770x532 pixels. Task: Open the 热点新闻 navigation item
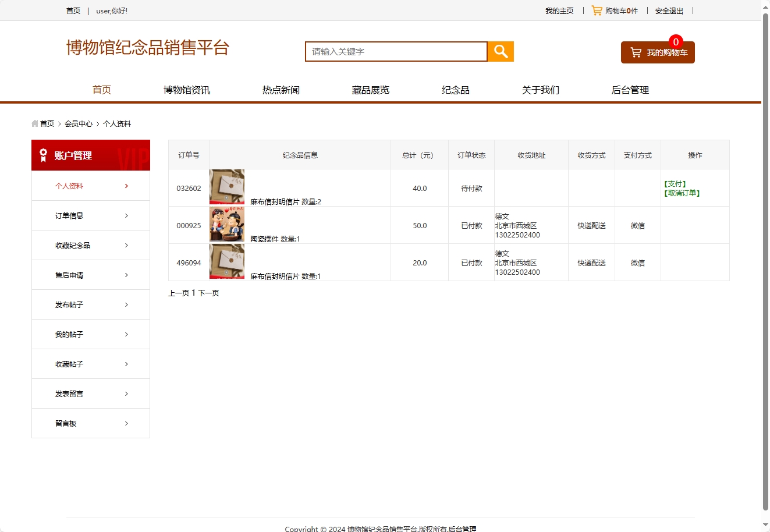[281, 90]
